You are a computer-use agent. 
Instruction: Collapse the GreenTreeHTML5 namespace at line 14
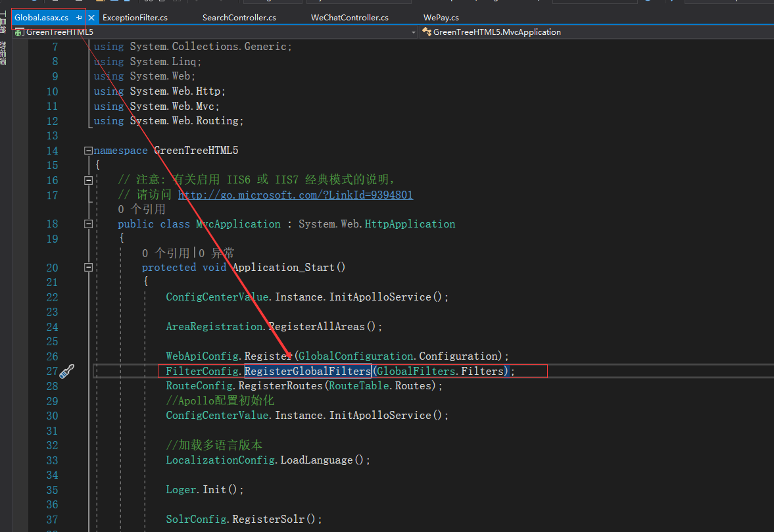tap(87, 150)
